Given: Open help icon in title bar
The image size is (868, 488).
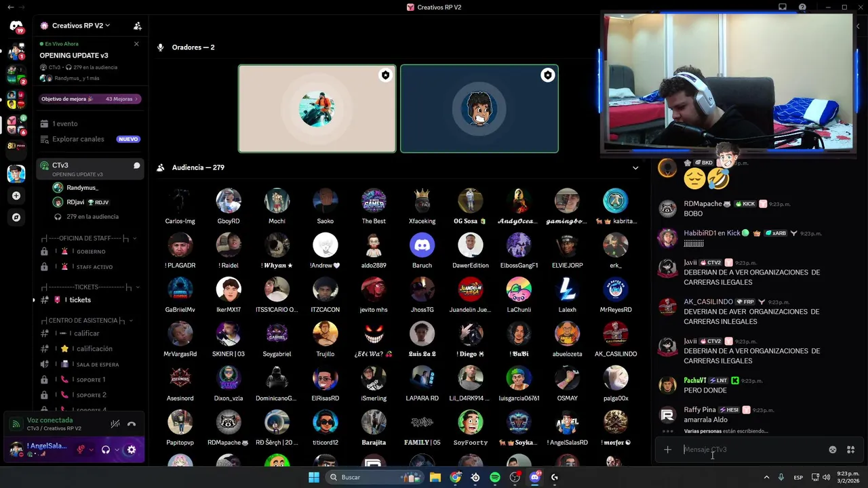Looking at the screenshot, I should click(x=802, y=7).
